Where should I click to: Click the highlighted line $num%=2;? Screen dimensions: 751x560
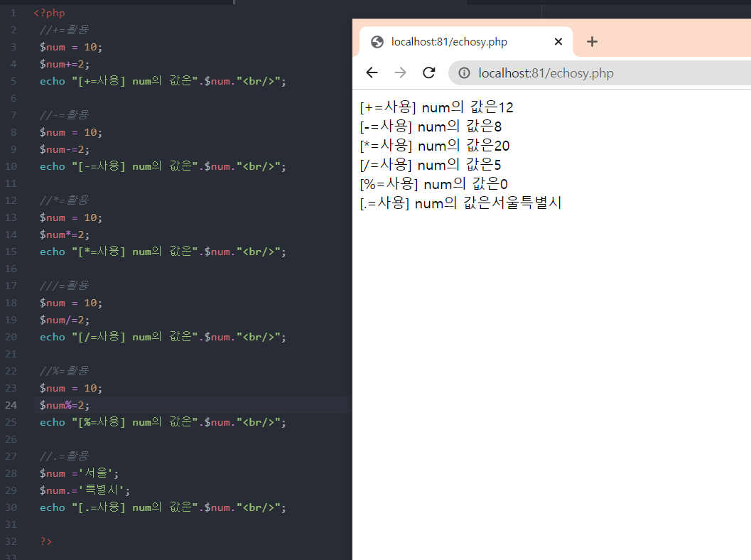pos(65,405)
